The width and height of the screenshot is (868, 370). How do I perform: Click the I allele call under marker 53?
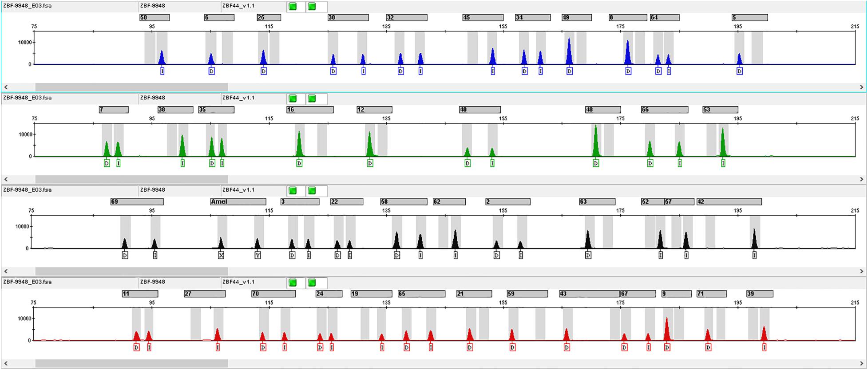723,163
